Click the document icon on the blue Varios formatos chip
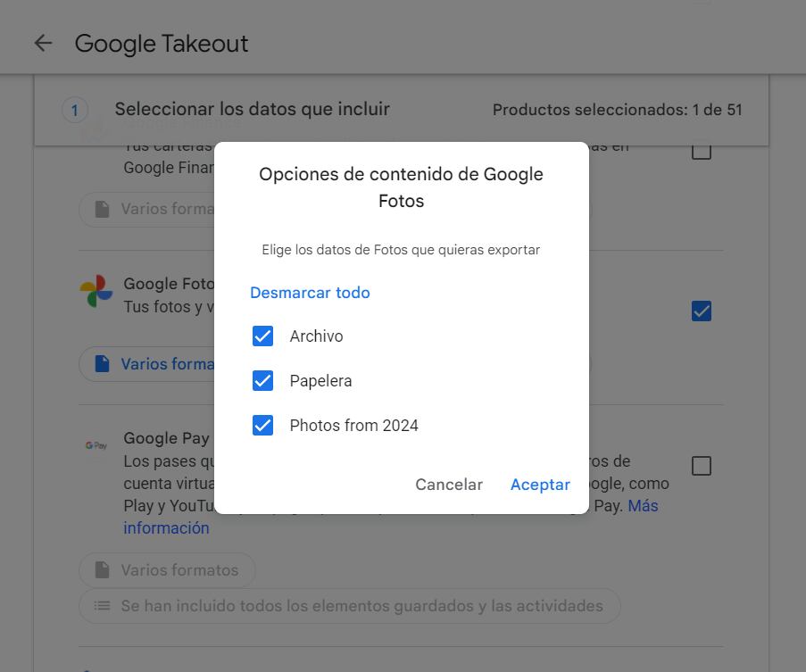Viewport: 806px width, 672px height. point(101,363)
